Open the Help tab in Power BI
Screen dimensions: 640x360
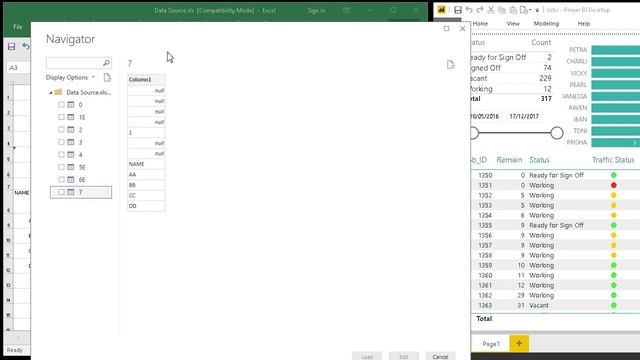tap(584, 24)
